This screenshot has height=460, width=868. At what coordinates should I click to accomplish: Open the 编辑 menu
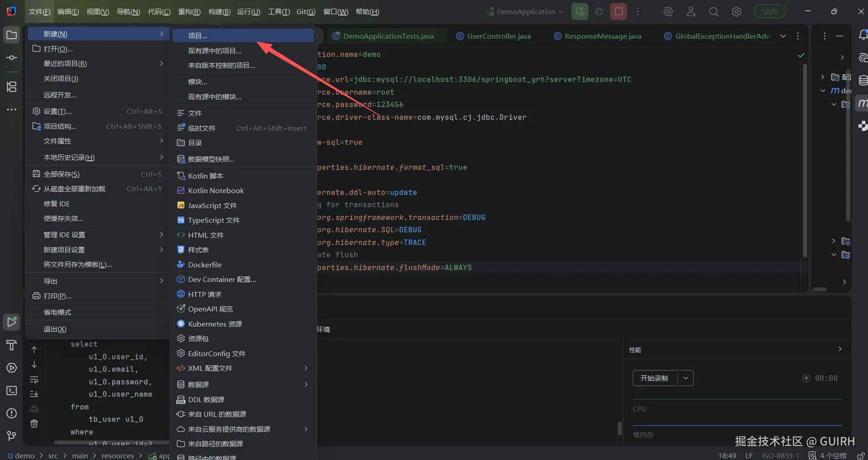68,12
